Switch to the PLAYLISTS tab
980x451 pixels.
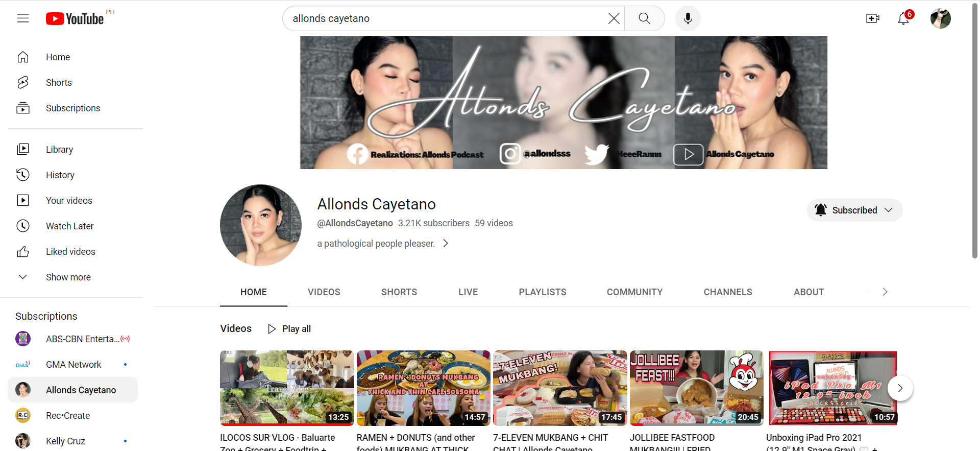pos(543,292)
